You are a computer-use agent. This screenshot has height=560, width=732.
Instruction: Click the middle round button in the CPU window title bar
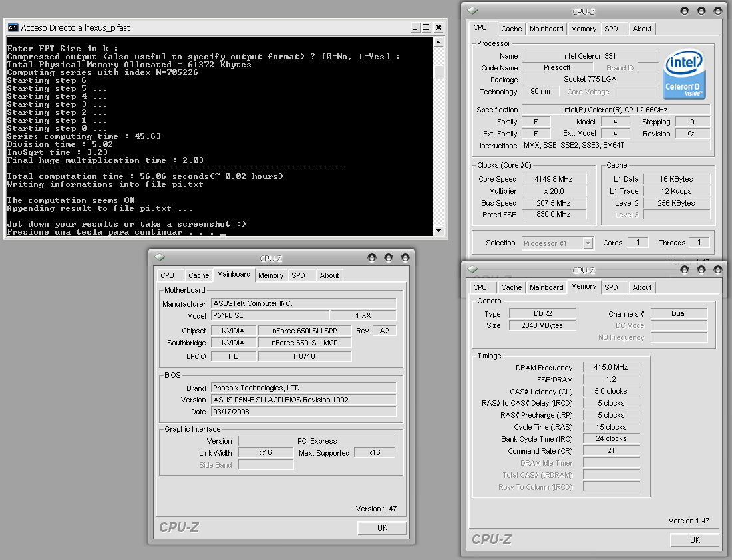click(701, 11)
